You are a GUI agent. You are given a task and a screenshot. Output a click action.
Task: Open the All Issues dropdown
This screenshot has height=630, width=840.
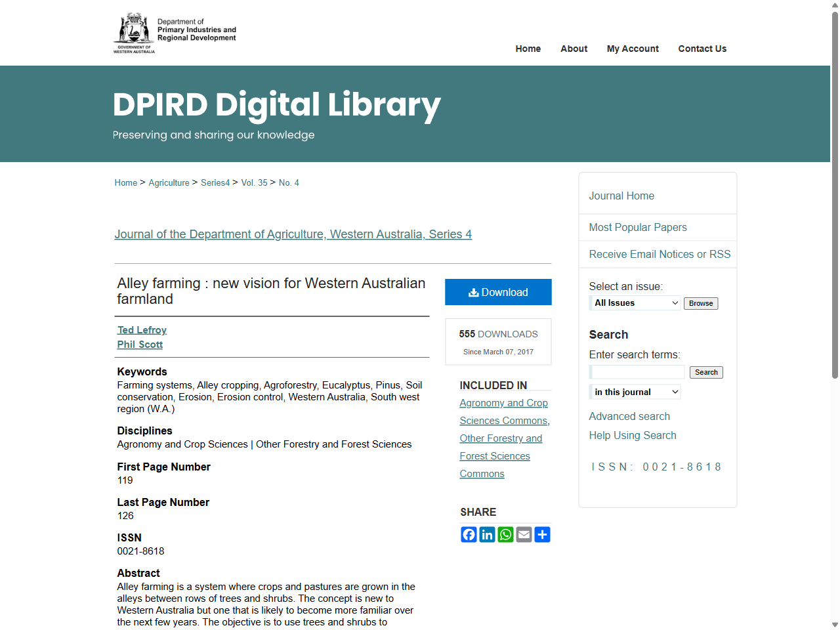(x=635, y=303)
